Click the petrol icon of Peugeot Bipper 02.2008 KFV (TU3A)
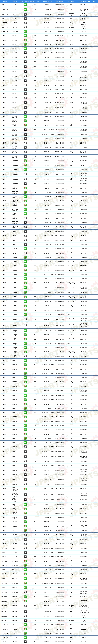 coord(25,597)
